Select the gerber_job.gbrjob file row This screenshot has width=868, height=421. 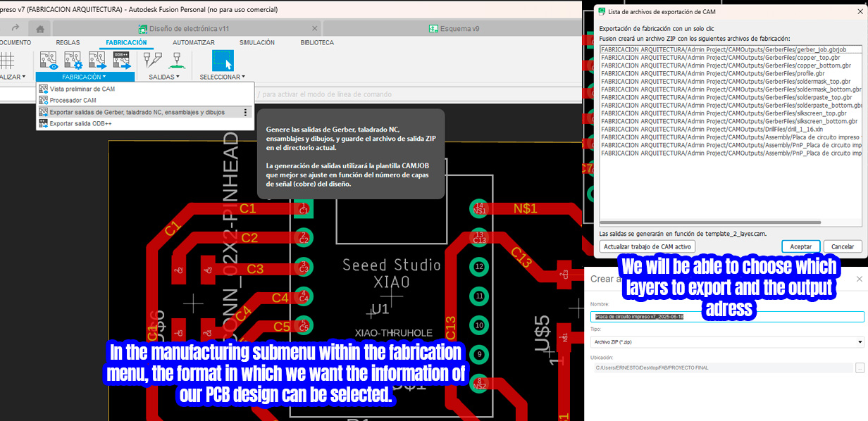731,49
